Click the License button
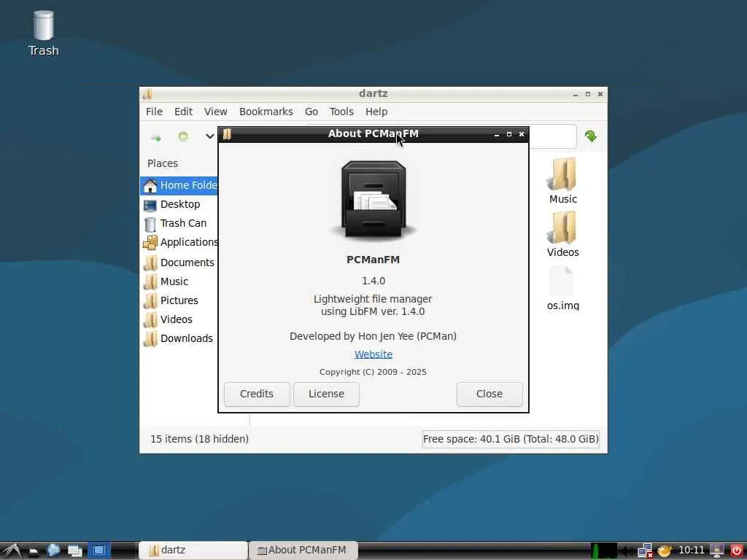747x560 pixels. click(x=326, y=394)
